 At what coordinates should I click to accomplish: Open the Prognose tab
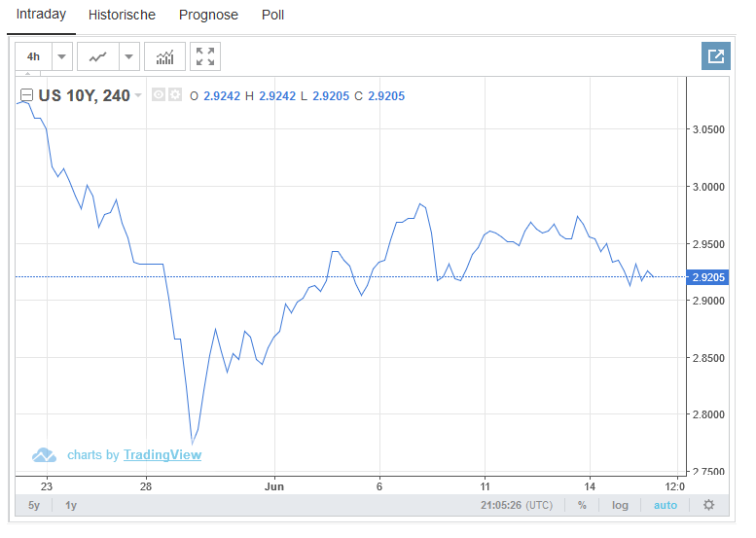point(209,16)
